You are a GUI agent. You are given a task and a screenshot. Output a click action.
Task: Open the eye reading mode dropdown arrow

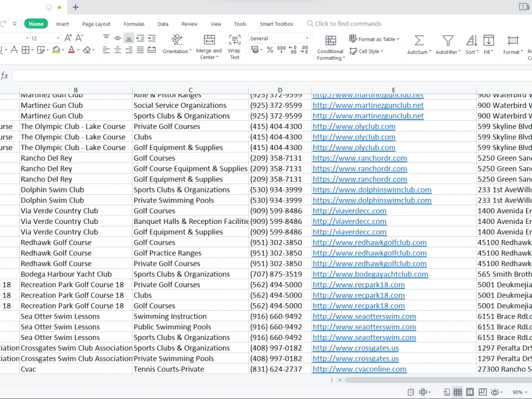pyautogui.click(x=501, y=393)
